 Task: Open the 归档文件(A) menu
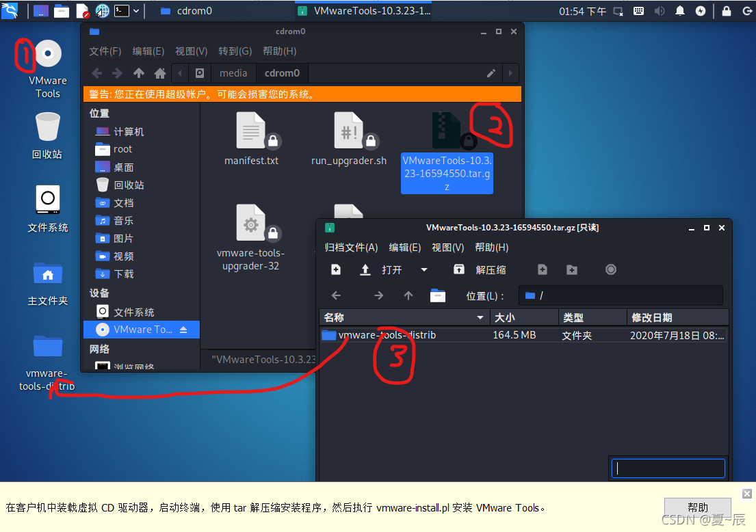pos(351,248)
